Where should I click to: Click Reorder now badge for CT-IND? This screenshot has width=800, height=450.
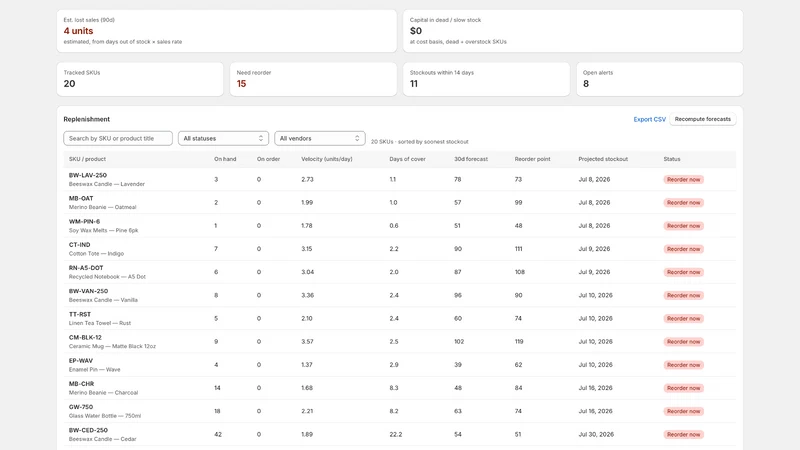tap(684, 249)
